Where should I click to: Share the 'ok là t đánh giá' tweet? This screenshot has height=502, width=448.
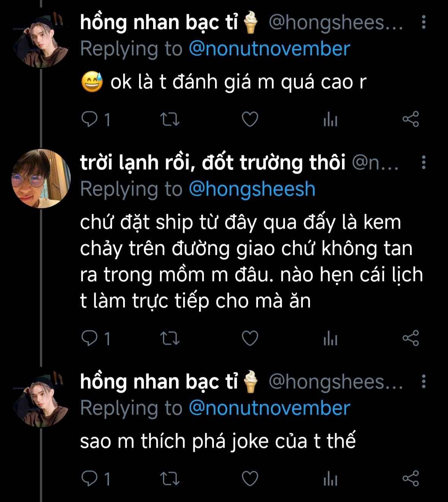[x=410, y=119]
